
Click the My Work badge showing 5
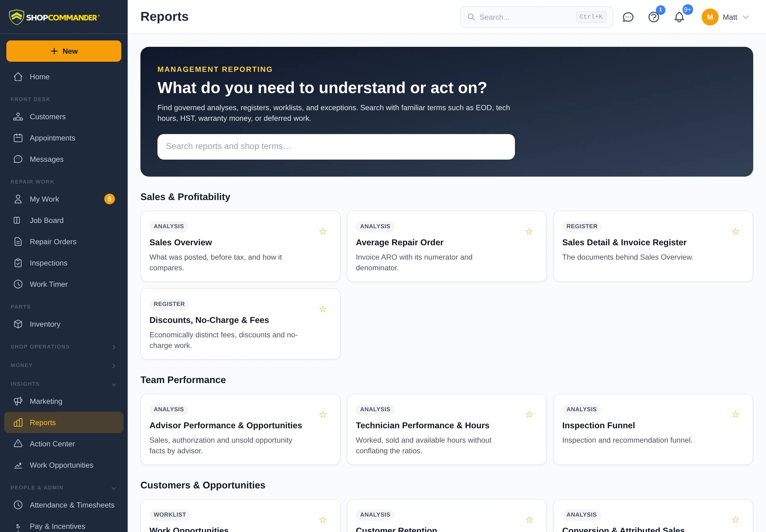tap(109, 199)
